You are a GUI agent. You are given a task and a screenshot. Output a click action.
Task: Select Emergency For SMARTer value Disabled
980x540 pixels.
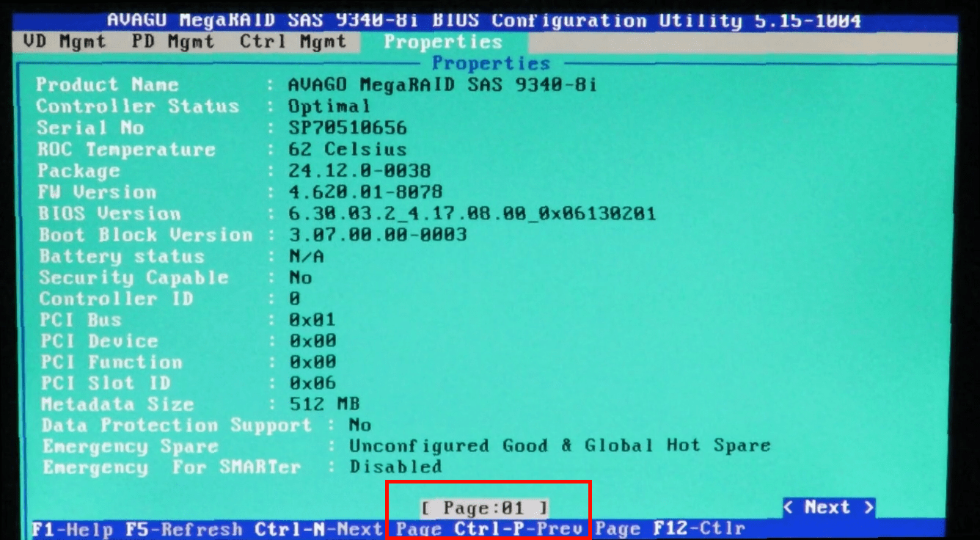[395, 467]
